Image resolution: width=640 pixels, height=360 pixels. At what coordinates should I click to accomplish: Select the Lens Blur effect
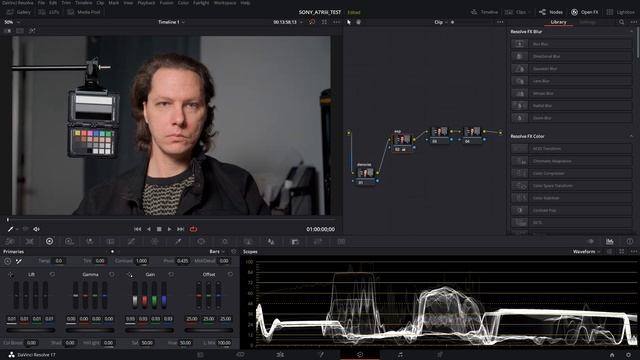pyautogui.click(x=571, y=81)
